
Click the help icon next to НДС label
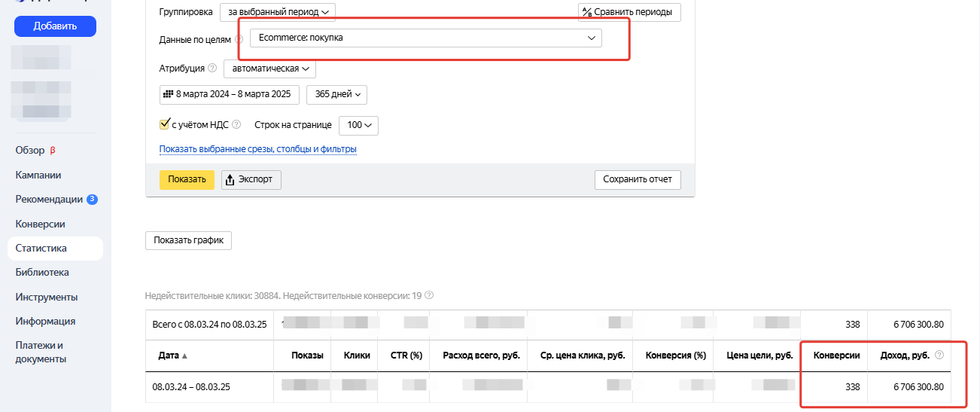click(236, 125)
